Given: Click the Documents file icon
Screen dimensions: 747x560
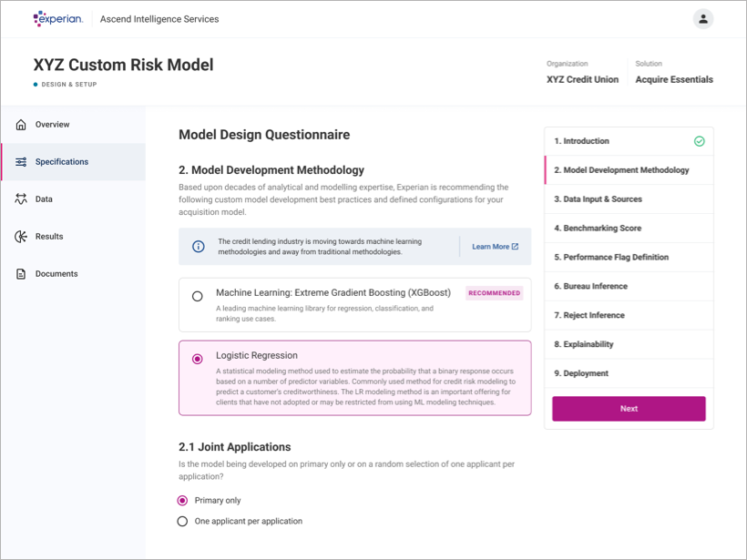Looking at the screenshot, I should tap(21, 274).
